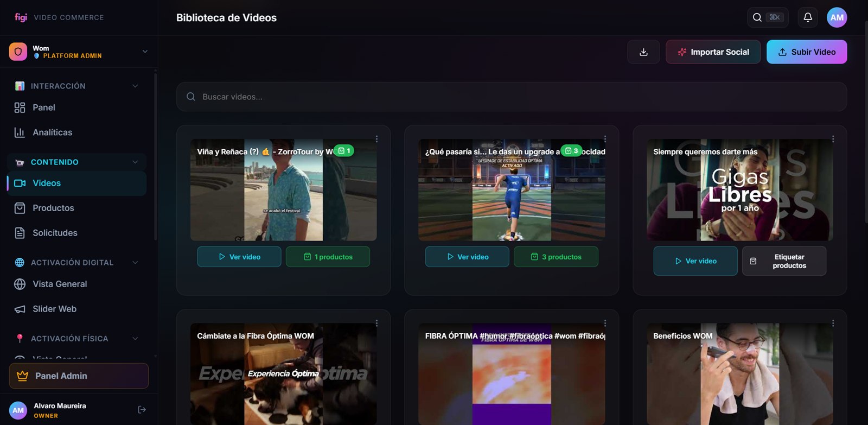Viewport: 868px width, 425px height.
Task: Open Productos in sidebar
Action: point(76,208)
